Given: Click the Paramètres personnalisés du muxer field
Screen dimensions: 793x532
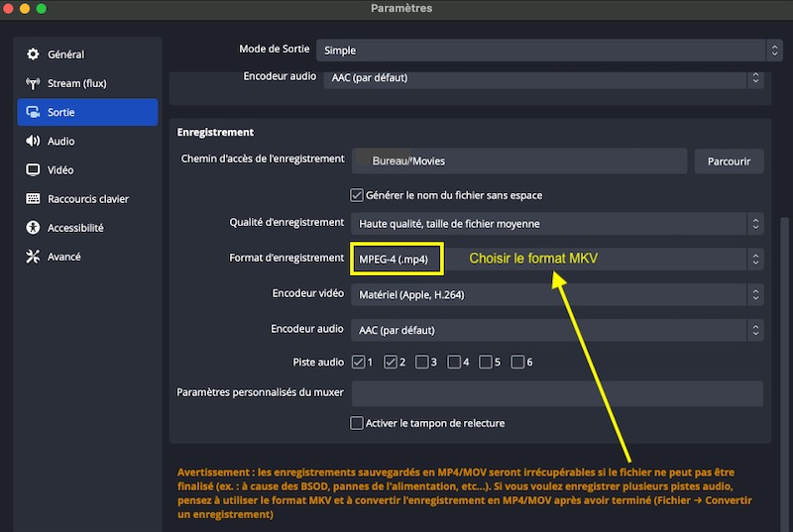Looking at the screenshot, I should pos(556,393).
